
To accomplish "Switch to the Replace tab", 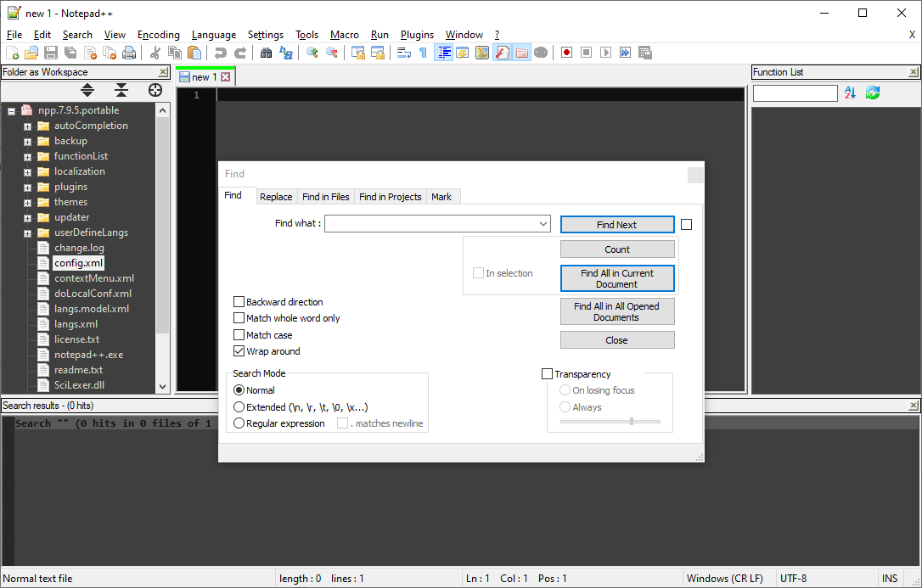I will pyautogui.click(x=276, y=197).
